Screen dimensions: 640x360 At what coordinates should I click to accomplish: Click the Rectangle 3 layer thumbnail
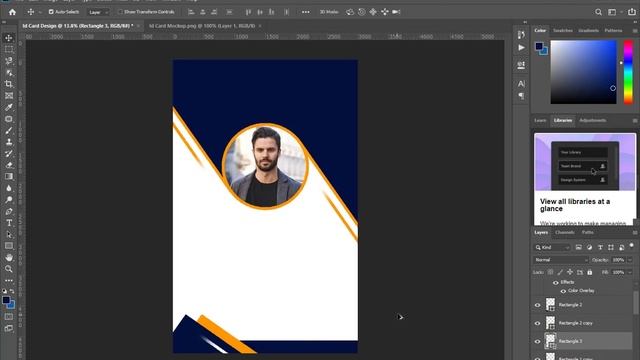(551, 341)
